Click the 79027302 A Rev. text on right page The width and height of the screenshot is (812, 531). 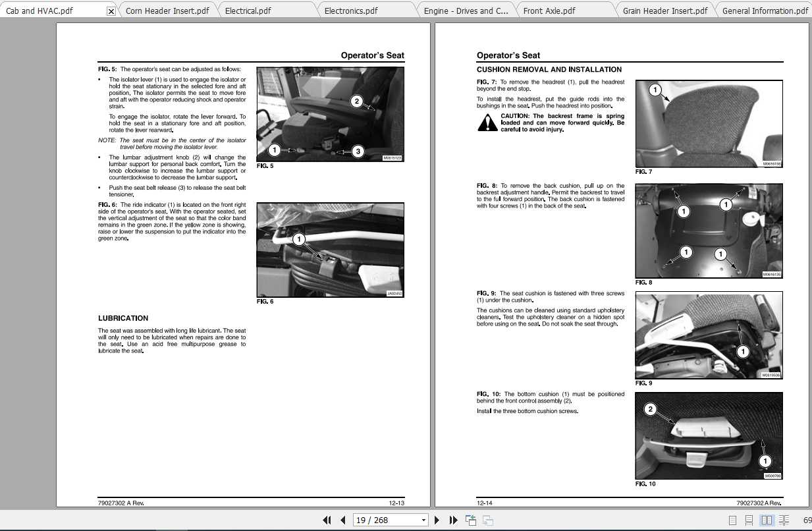[759, 503]
